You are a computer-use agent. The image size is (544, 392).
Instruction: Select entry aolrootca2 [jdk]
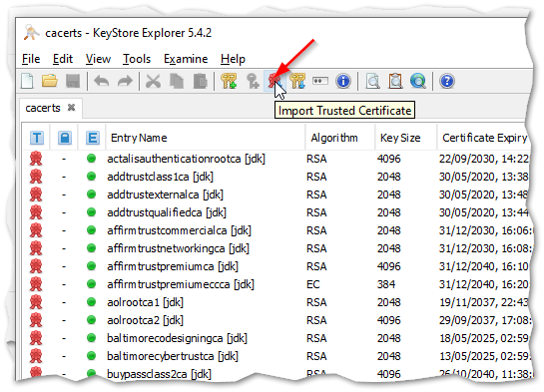coord(145,320)
